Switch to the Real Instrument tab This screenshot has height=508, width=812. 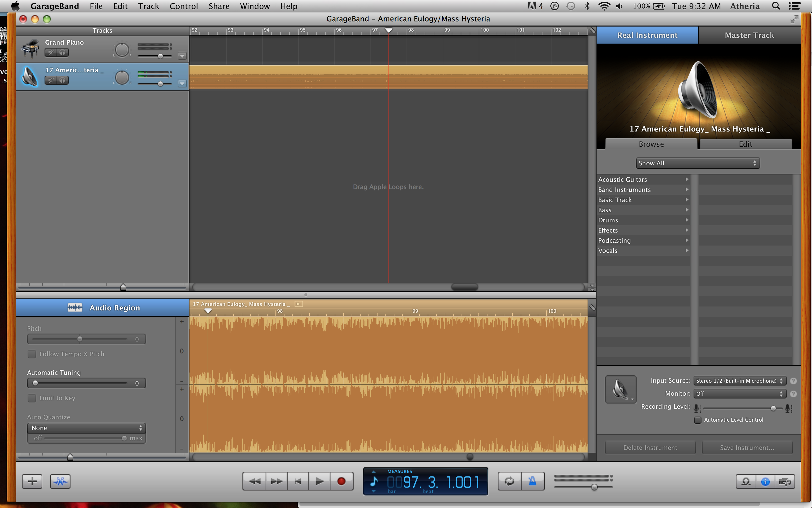(x=647, y=35)
